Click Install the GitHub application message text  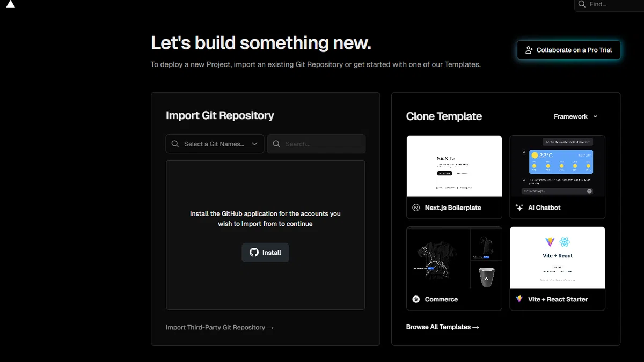tap(265, 218)
